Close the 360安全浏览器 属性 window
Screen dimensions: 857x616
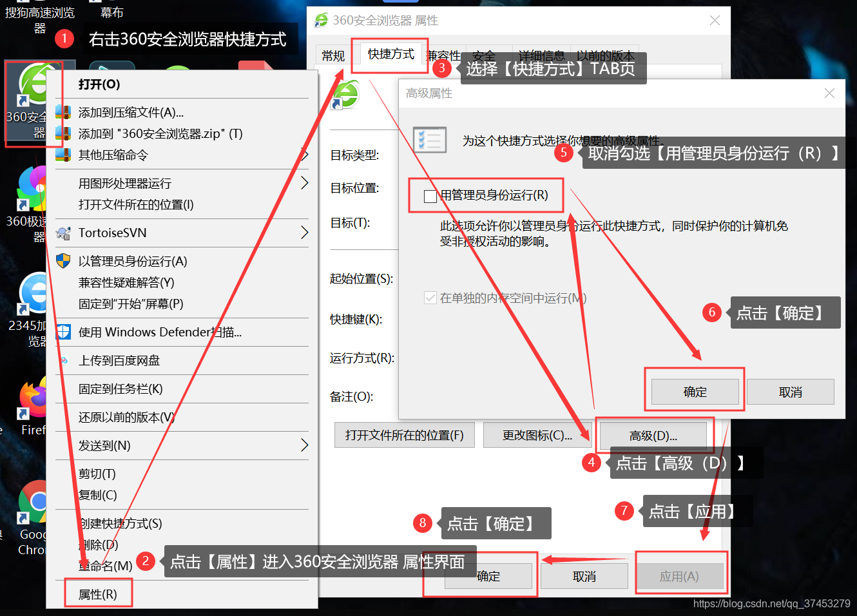(715, 21)
